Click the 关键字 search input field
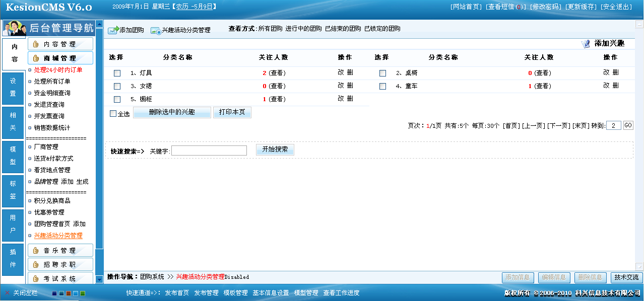This screenshot has height=301, width=644. tap(209, 150)
